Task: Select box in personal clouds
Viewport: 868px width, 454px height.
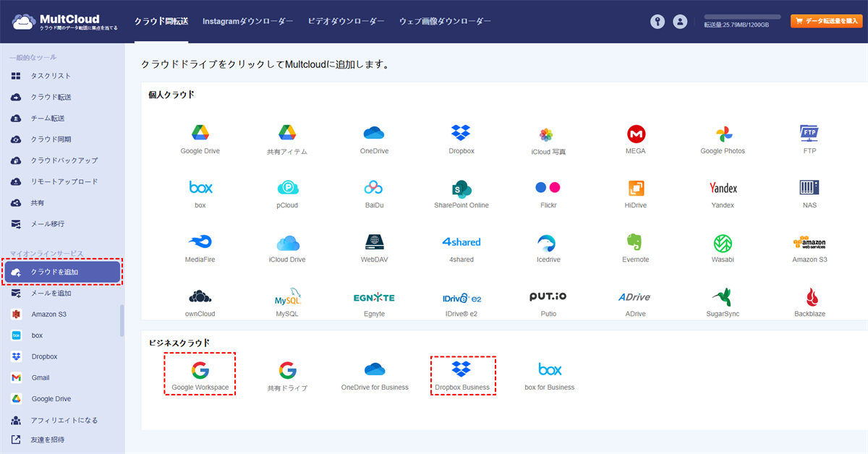Action: pyautogui.click(x=200, y=188)
